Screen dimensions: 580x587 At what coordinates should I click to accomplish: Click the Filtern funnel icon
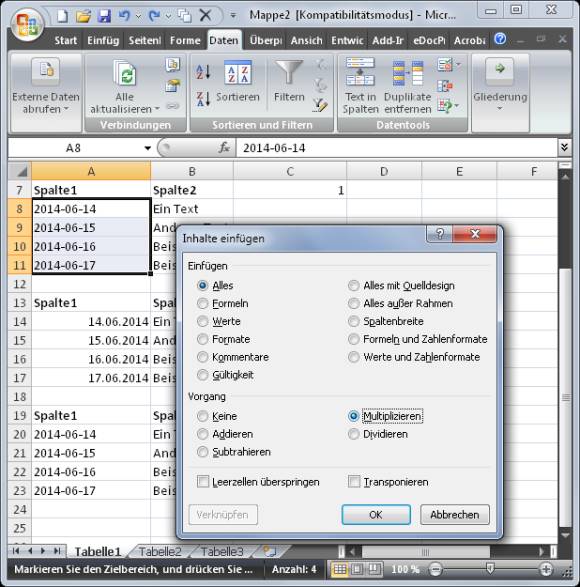point(288,72)
